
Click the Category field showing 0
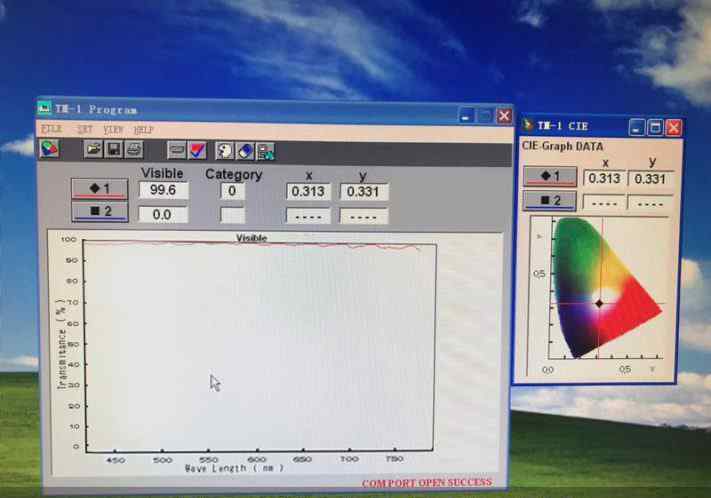[x=232, y=191]
